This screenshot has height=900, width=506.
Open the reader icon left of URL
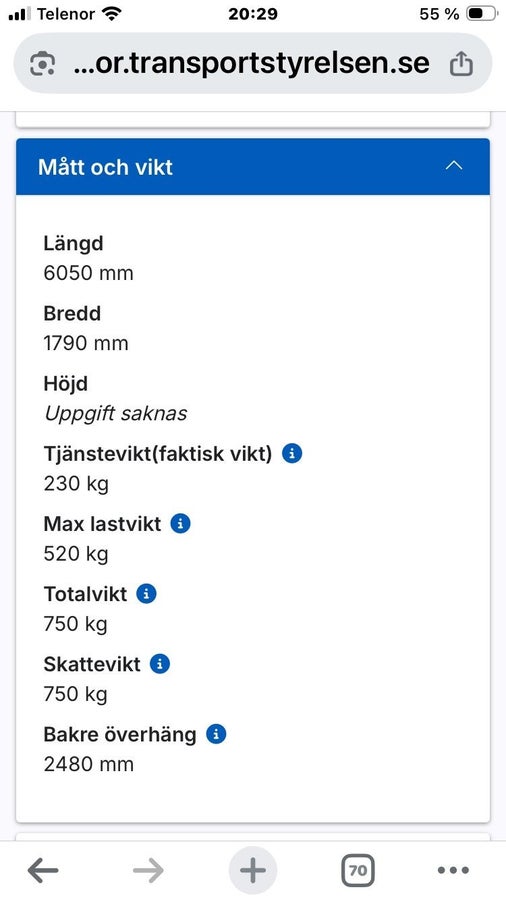pyautogui.click(x=42, y=64)
